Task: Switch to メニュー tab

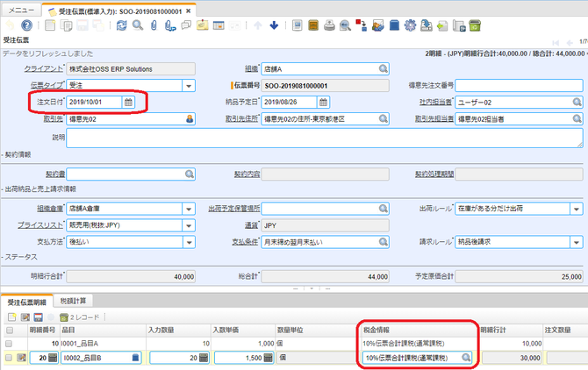Action: 21,11
